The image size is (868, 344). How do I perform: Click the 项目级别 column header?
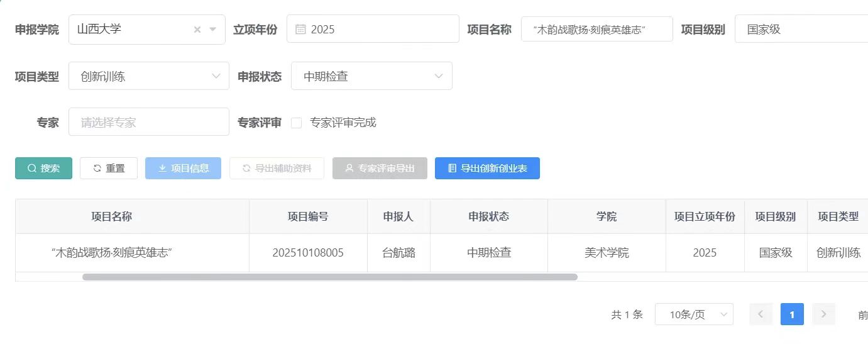coord(776,216)
